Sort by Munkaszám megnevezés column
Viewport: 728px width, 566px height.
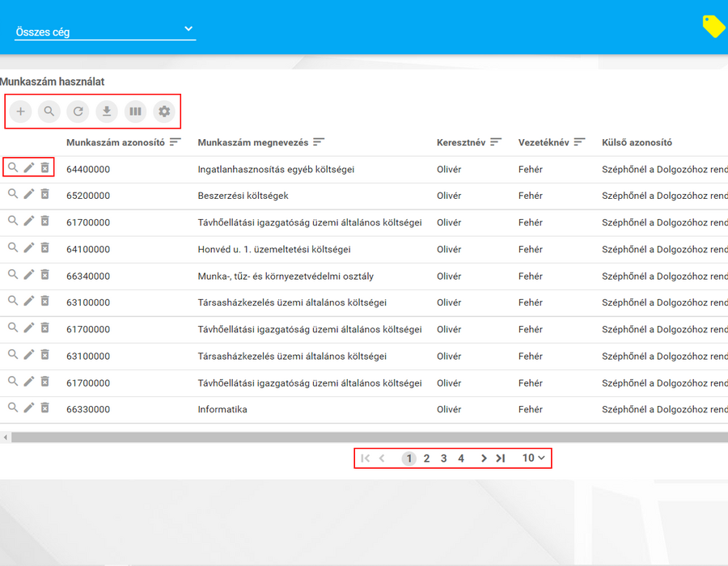pos(319,142)
